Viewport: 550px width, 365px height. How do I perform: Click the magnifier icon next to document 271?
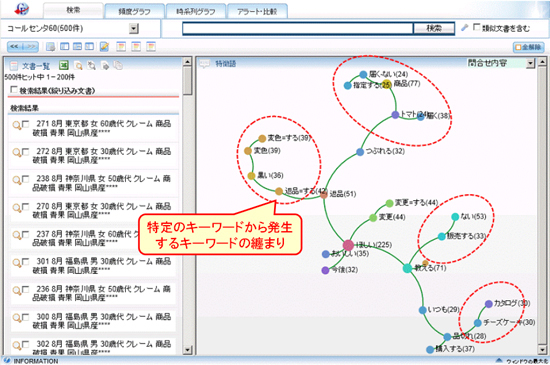point(16,125)
